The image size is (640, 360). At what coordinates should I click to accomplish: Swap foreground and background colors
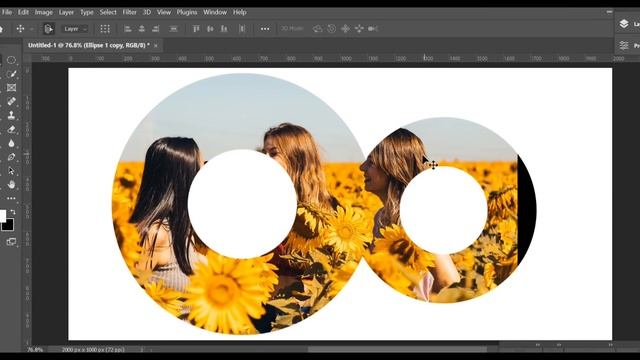point(13,212)
